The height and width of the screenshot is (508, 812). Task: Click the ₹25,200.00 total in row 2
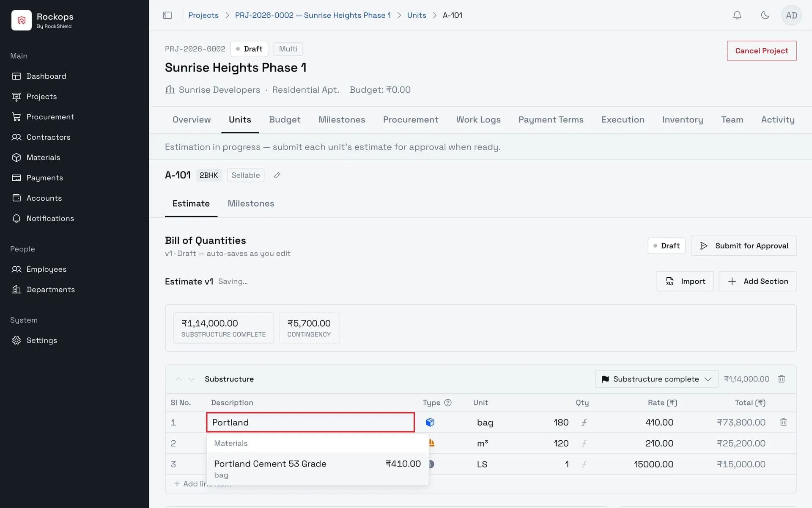[741, 443]
